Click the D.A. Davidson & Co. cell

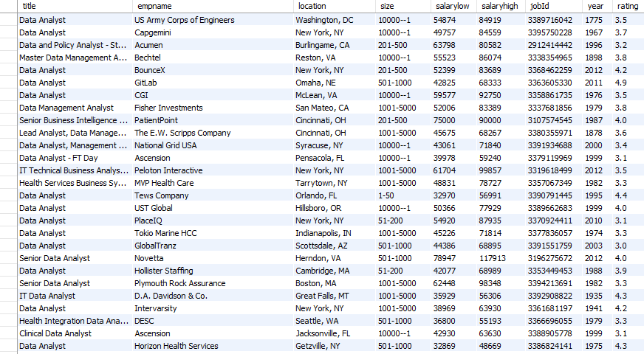pyautogui.click(x=213, y=296)
